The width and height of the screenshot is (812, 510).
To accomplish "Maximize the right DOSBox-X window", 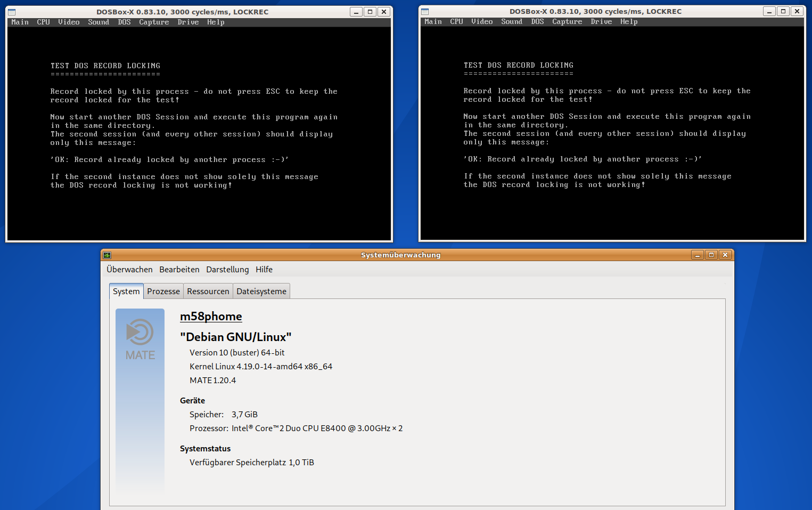I will 783,11.
